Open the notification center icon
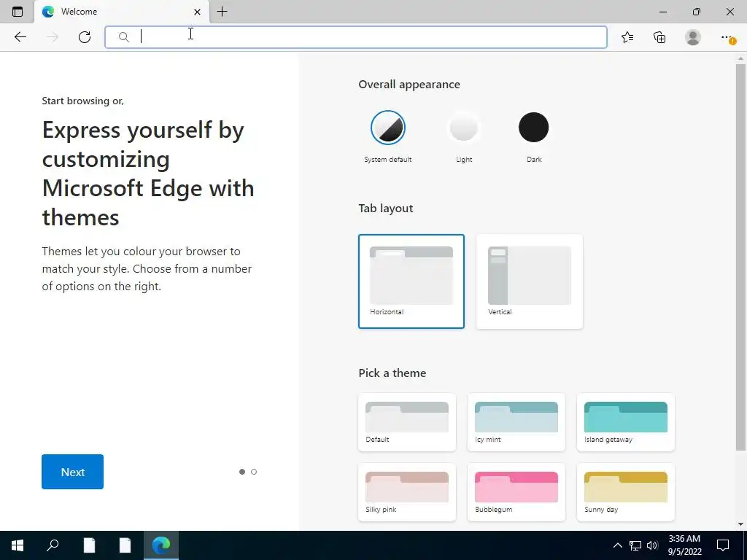747x560 pixels. click(x=723, y=545)
